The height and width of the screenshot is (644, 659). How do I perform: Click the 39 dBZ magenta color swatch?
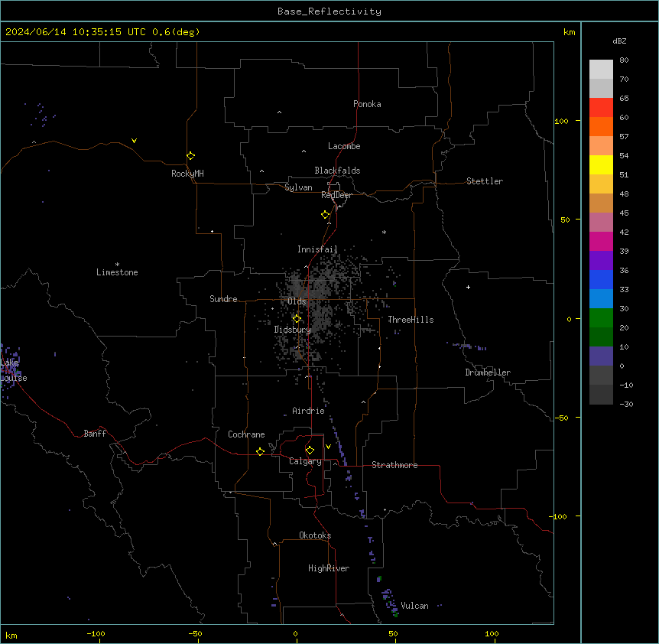tap(601, 241)
